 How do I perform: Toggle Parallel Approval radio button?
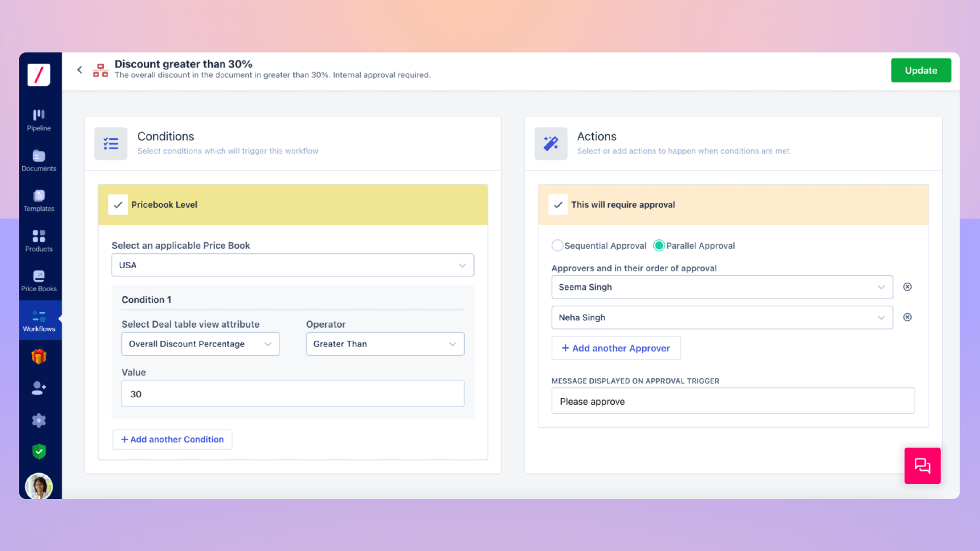[x=659, y=245]
